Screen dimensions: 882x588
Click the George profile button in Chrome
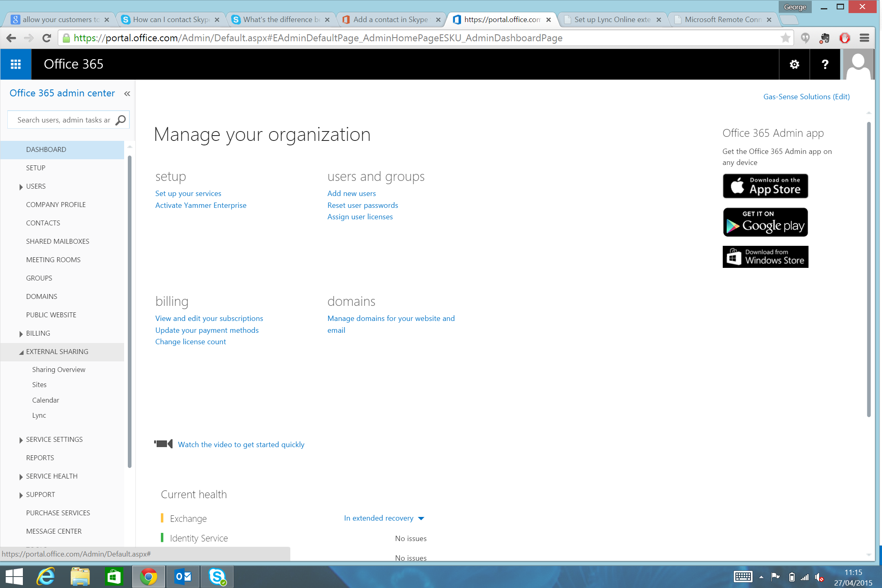point(795,7)
